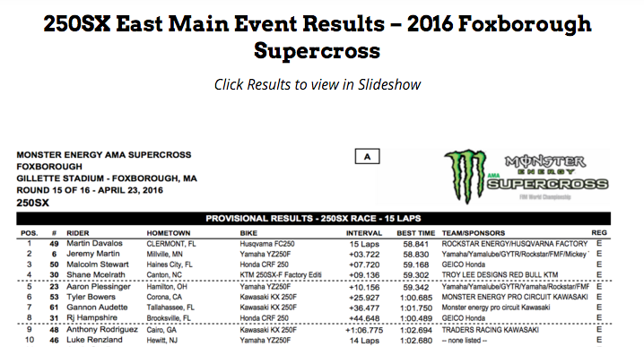The width and height of the screenshot is (644, 347).
Task: Click the Gillette Stadium venue line
Action: coord(107,178)
